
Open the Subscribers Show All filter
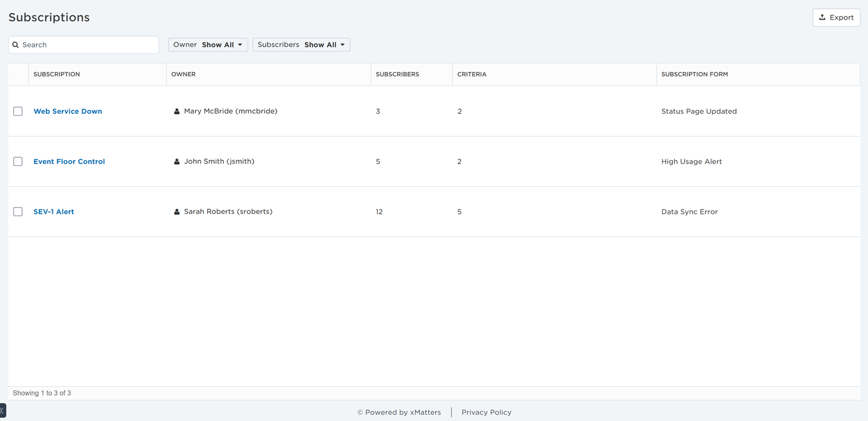(x=301, y=45)
